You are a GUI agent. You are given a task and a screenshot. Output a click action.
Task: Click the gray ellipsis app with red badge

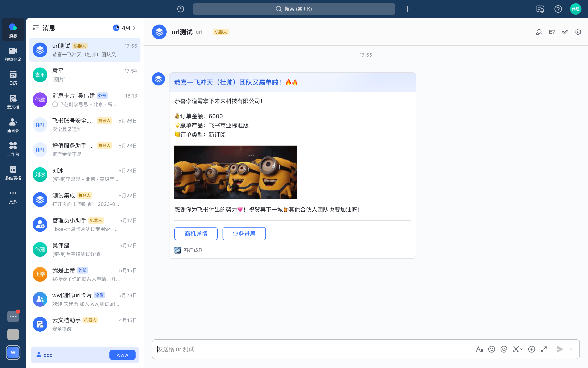[13, 316]
